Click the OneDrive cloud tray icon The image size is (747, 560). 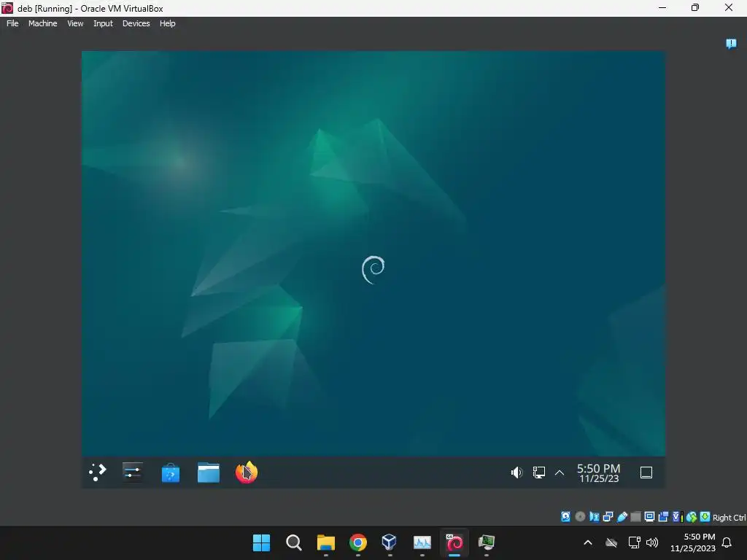(611, 542)
